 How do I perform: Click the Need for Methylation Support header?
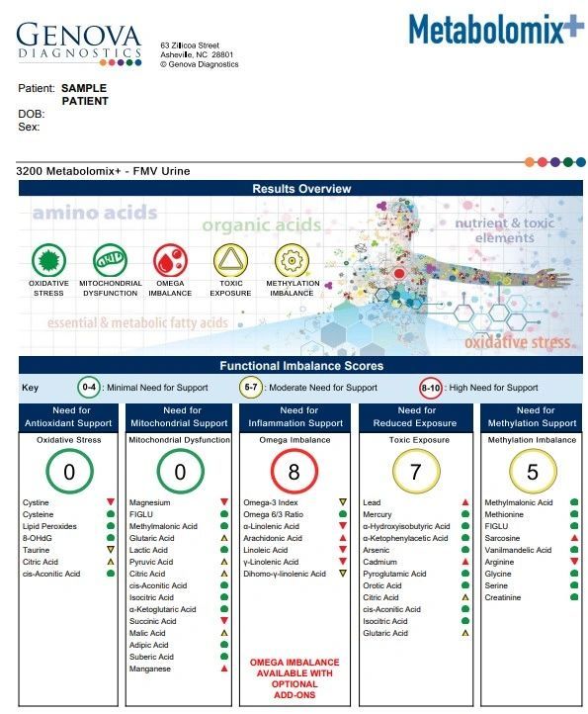[x=532, y=417]
